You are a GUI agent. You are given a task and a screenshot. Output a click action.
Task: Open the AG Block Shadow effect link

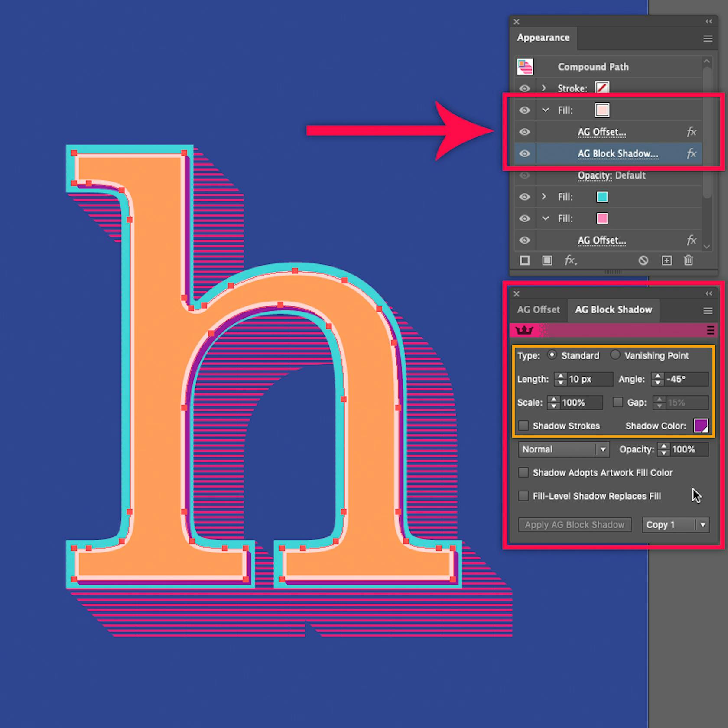coord(617,153)
